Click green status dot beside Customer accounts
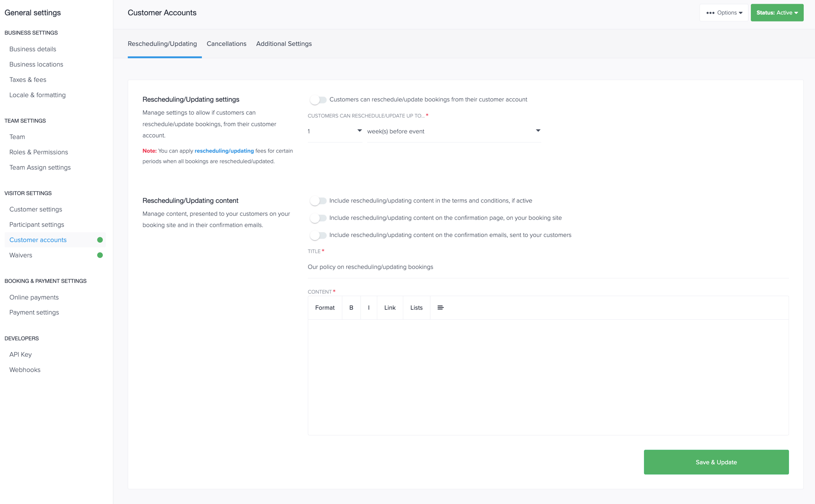 pos(100,240)
